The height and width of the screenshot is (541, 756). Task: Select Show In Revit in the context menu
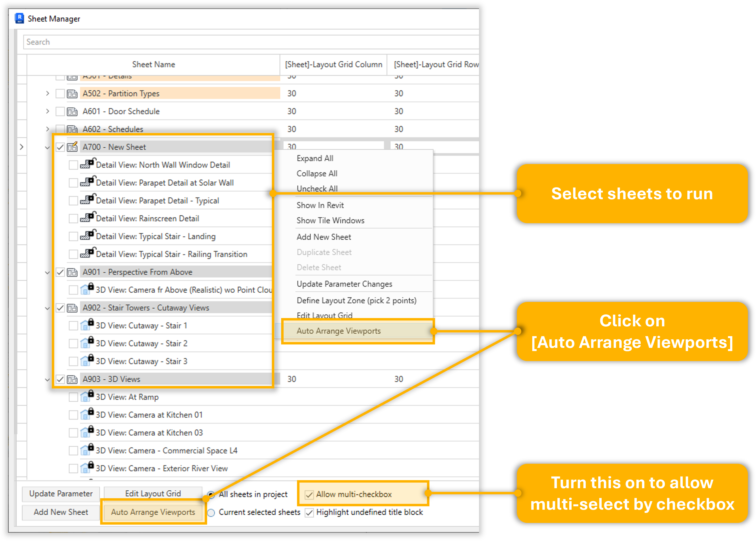point(320,205)
